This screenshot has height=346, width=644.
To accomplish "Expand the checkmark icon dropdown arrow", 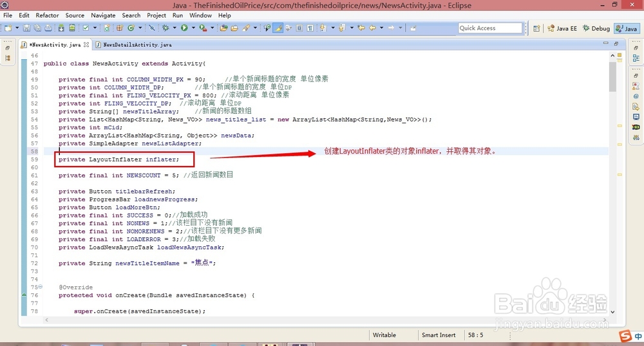I will coord(95,28).
